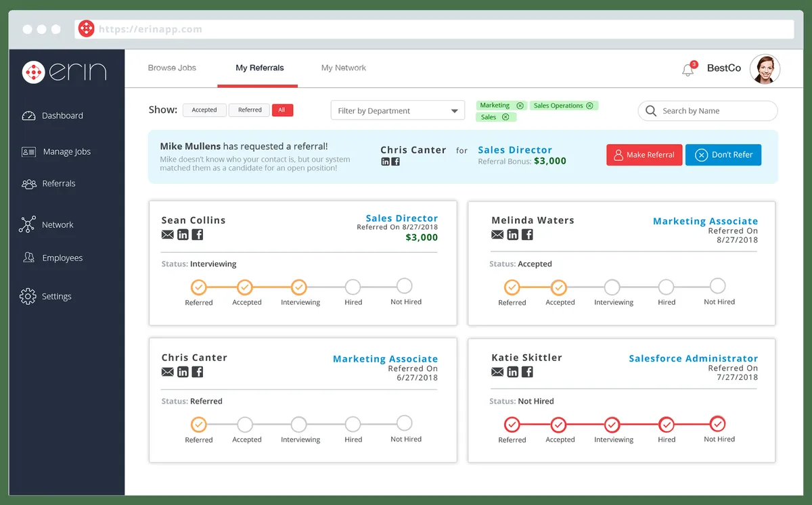Select the red All filter button
Image resolution: width=812 pixels, height=505 pixels.
[282, 110]
